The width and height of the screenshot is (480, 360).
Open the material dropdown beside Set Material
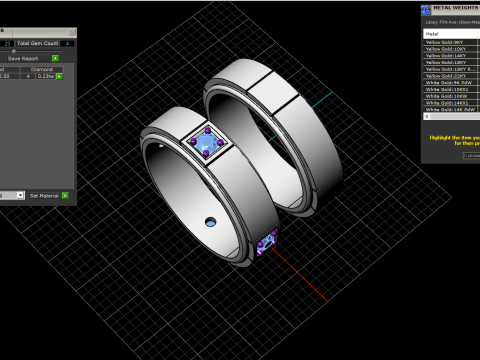tap(20, 195)
